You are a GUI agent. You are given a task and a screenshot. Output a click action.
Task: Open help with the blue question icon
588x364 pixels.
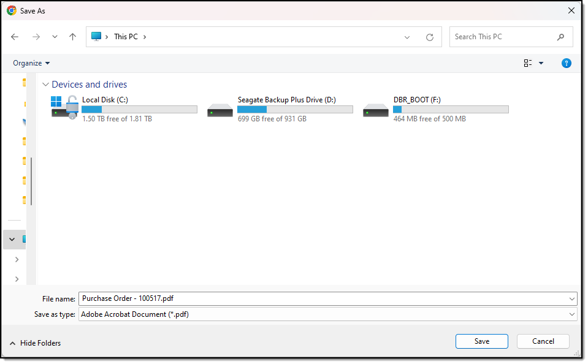pyautogui.click(x=567, y=63)
